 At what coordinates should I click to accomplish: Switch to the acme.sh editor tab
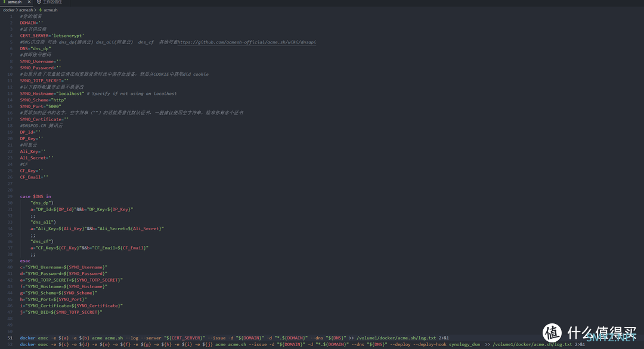point(14,2)
